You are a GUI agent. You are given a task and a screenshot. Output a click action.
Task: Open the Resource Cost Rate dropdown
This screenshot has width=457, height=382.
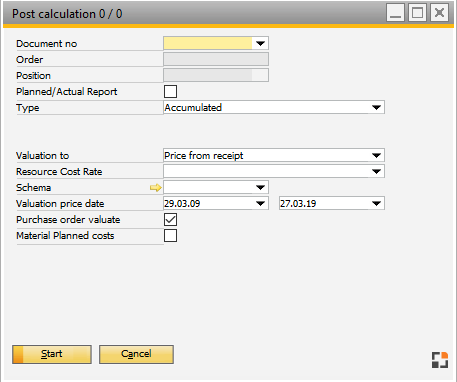(274, 171)
